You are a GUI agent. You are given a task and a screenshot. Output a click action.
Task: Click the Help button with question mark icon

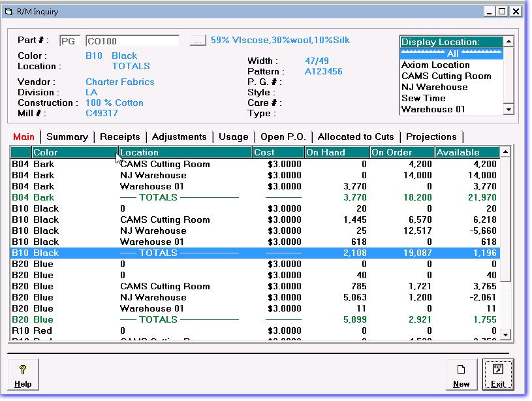pyautogui.click(x=23, y=375)
